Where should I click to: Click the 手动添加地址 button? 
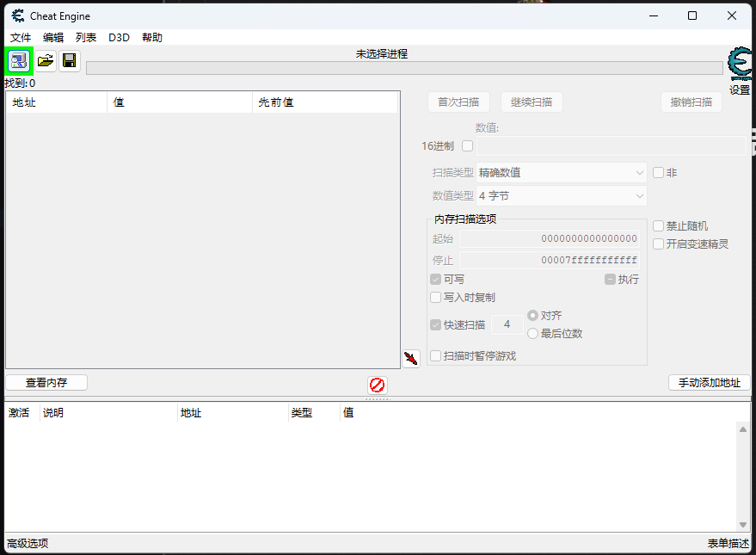point(709,383)
